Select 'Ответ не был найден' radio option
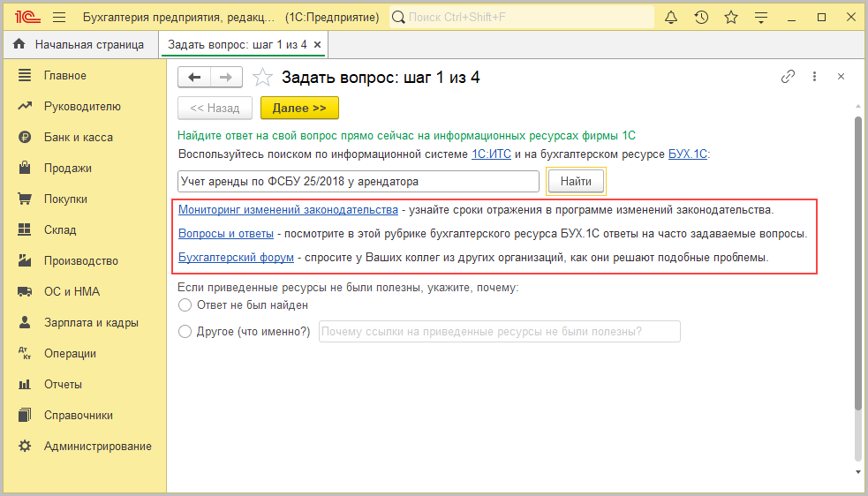This screenshot has height=496, width=868. 185,305
